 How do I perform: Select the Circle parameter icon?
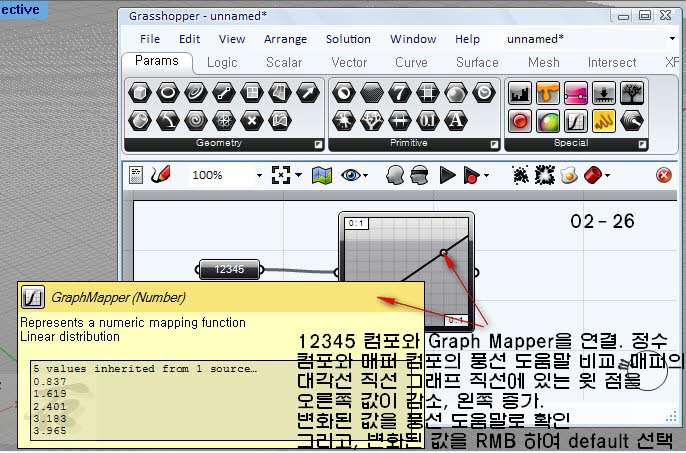168,93
